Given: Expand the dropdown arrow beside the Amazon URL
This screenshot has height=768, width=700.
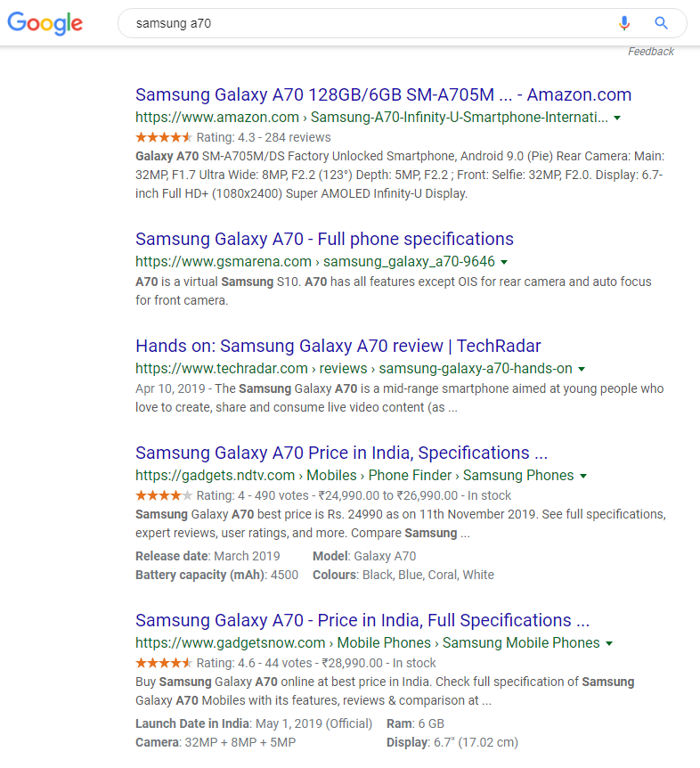Looking at the screenshot, I should [x=617, y=117].
